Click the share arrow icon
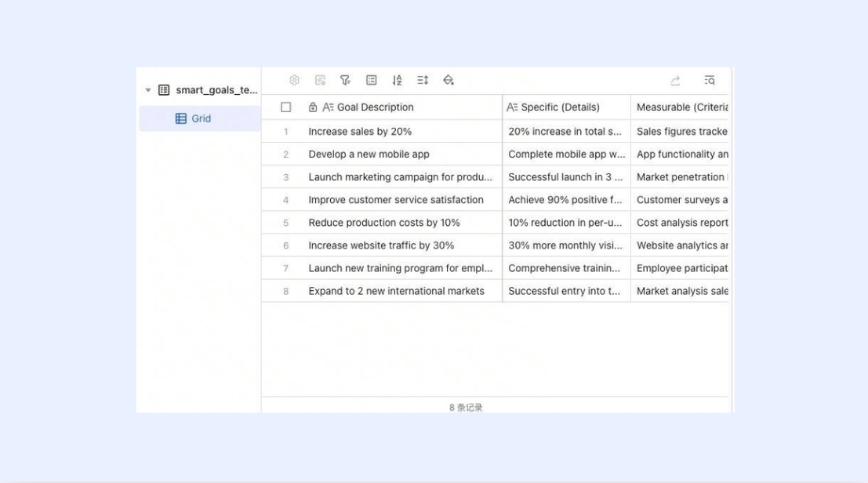868x483 pixels. (x=675, y=81)
